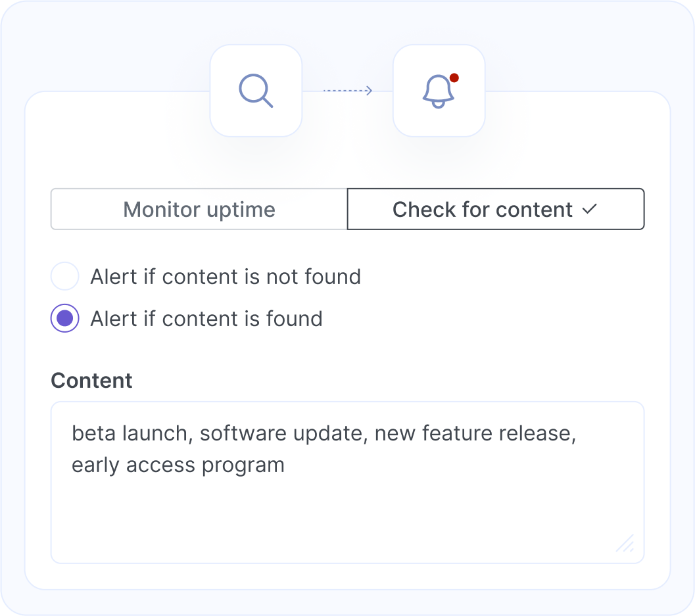The height and width of the screenshot is (616, 695).
Task: Switch to the 'Monitor uptime' tab
Action: click(x=199, y=209)
